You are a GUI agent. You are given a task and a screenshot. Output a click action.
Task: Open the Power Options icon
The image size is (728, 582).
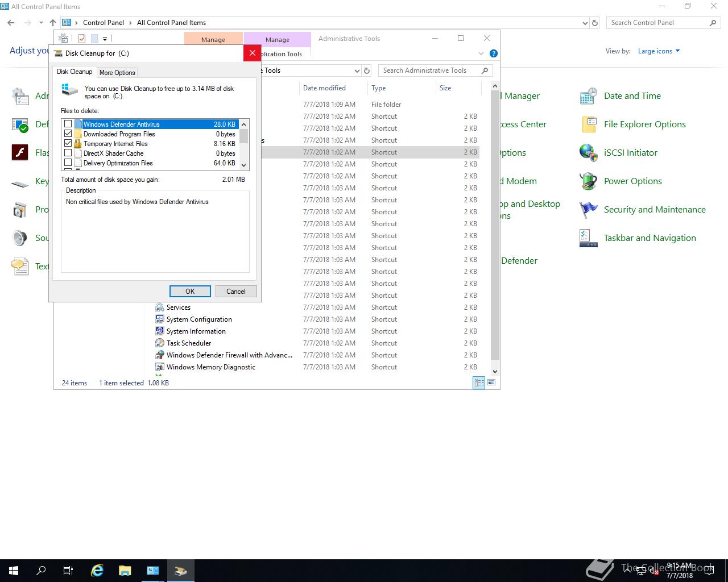click(588, 181)
